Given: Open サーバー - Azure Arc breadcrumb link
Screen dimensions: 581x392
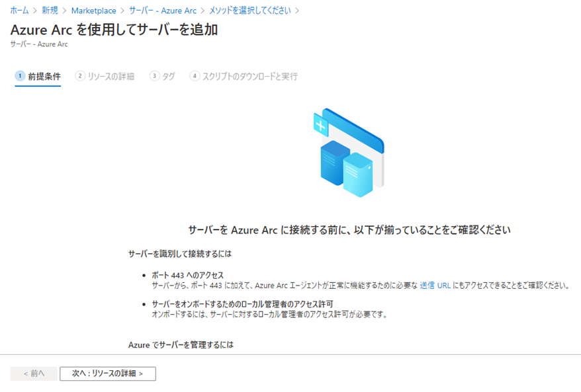Looking at the screenshot, I should point(163,11).
